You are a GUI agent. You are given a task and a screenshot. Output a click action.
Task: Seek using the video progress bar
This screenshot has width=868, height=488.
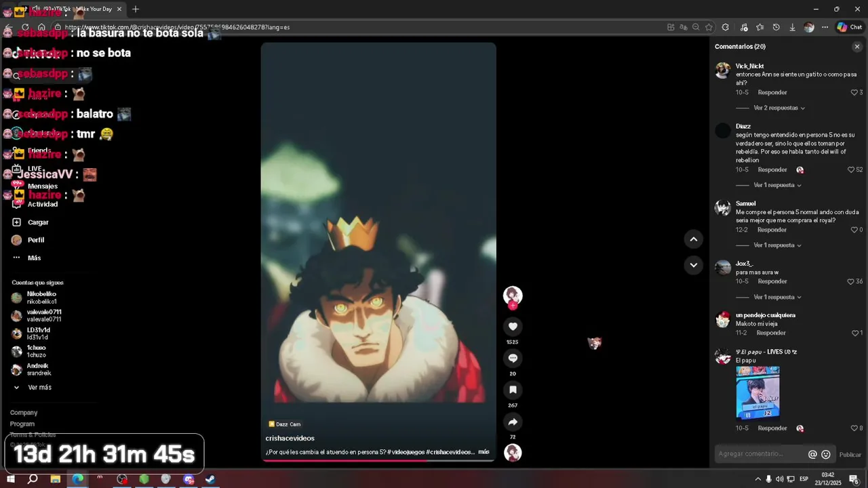point(378,461)
